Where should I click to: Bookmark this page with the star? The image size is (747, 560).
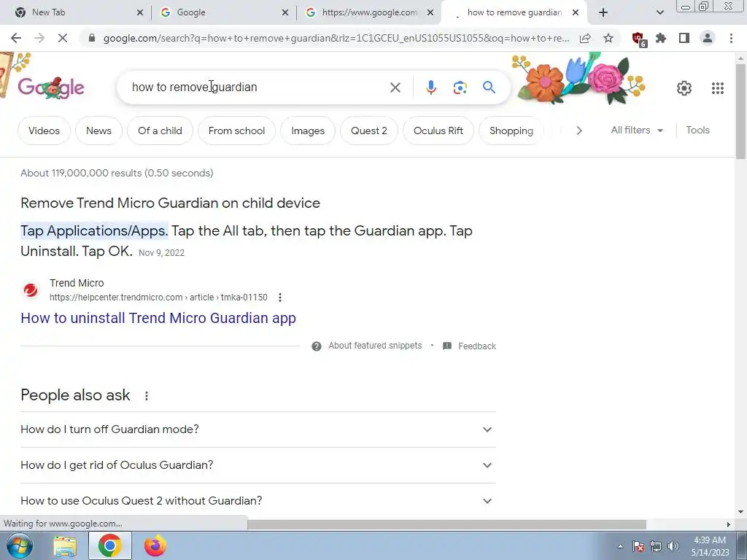point(608,38)
